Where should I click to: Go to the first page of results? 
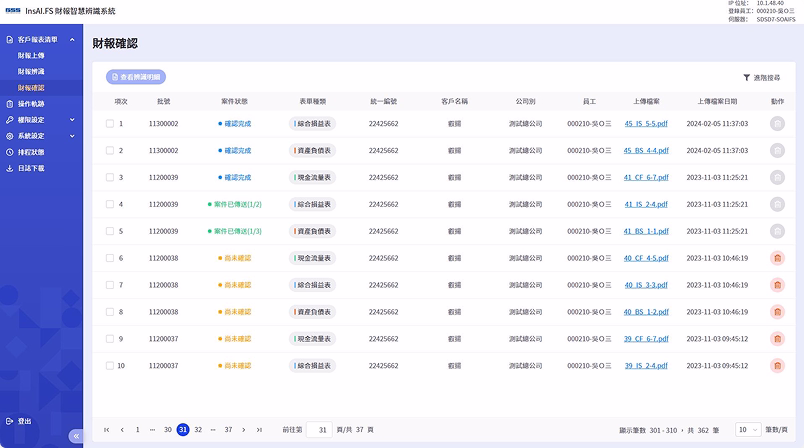coord(107,430)
